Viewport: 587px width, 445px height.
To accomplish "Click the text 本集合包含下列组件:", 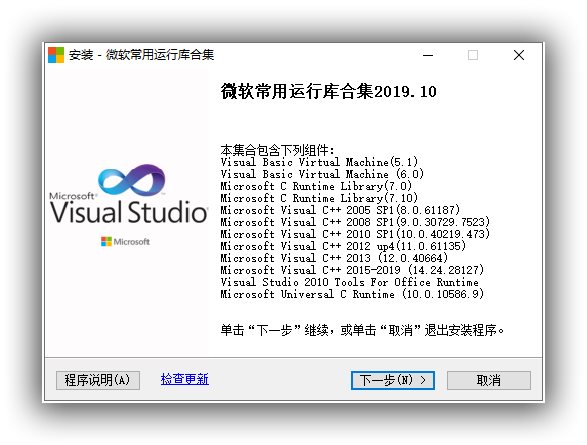I will coord(277,150).
